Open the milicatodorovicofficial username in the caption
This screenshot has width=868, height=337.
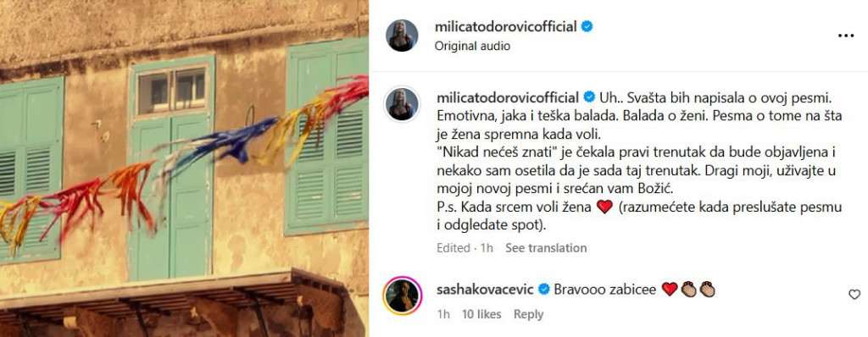pyautogui.click(x=509, y=97)
